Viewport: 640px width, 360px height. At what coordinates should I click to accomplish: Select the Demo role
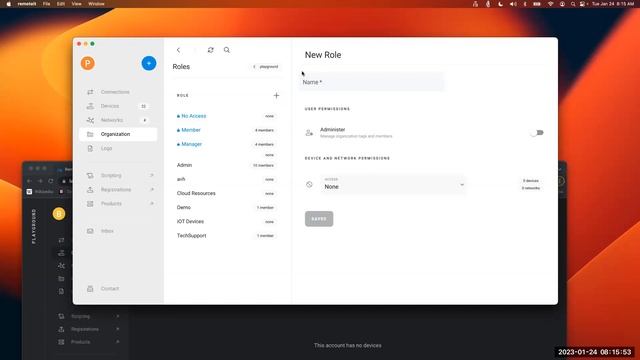pos(184,207)
